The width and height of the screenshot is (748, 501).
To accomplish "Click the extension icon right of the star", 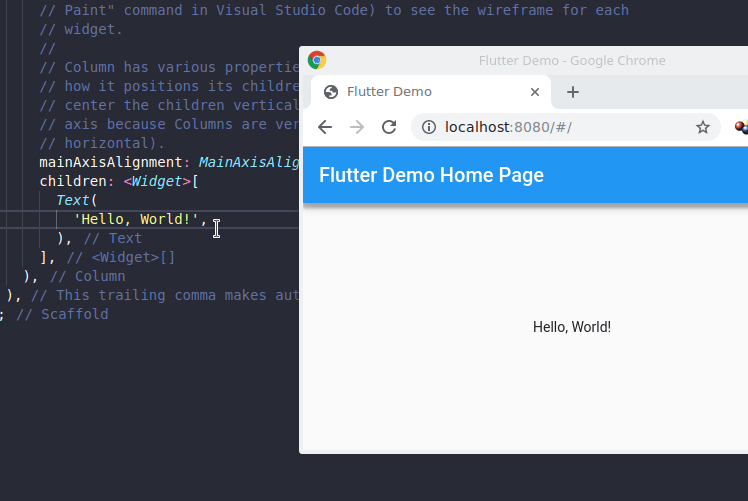I will [741, 127].
